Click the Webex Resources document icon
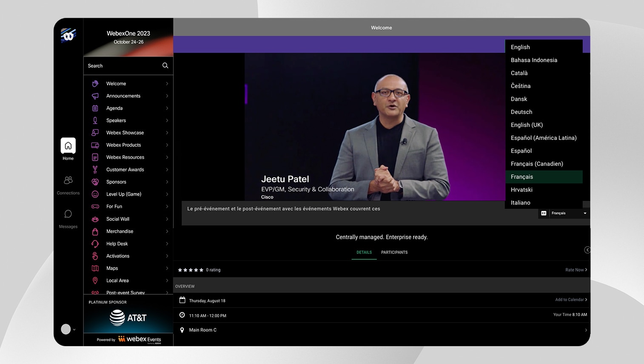 pos(95,157)
